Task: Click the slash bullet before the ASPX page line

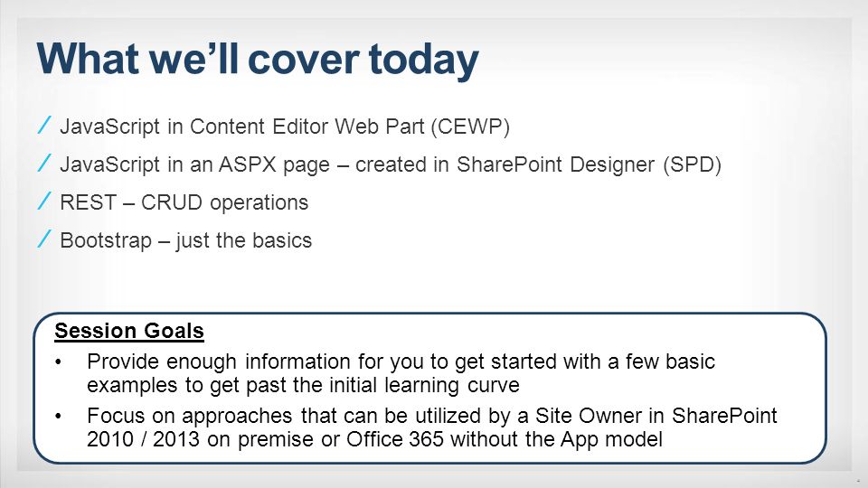Action: 44,163
